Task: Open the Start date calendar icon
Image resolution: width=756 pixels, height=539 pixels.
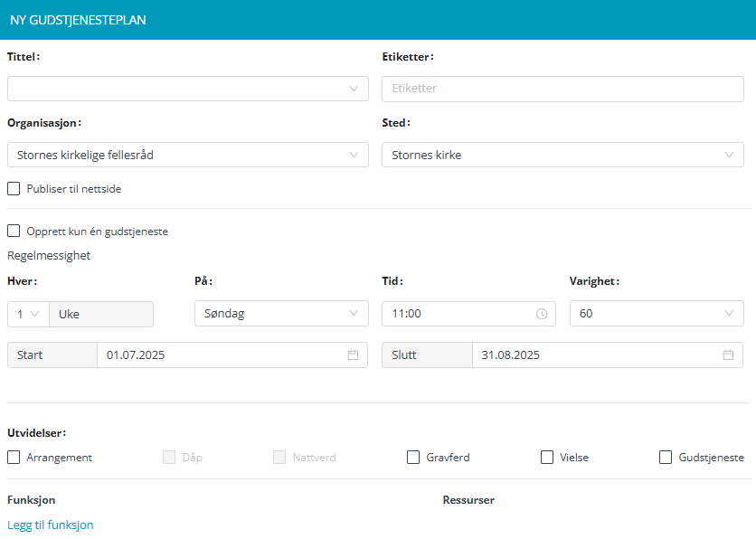Action: click(353, 355)
